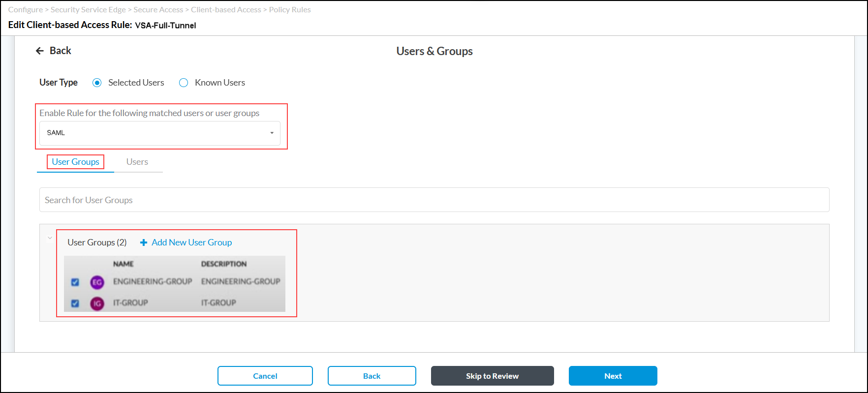
Task: Open the SAML dropdown
Action: click(x=160, y=133)
